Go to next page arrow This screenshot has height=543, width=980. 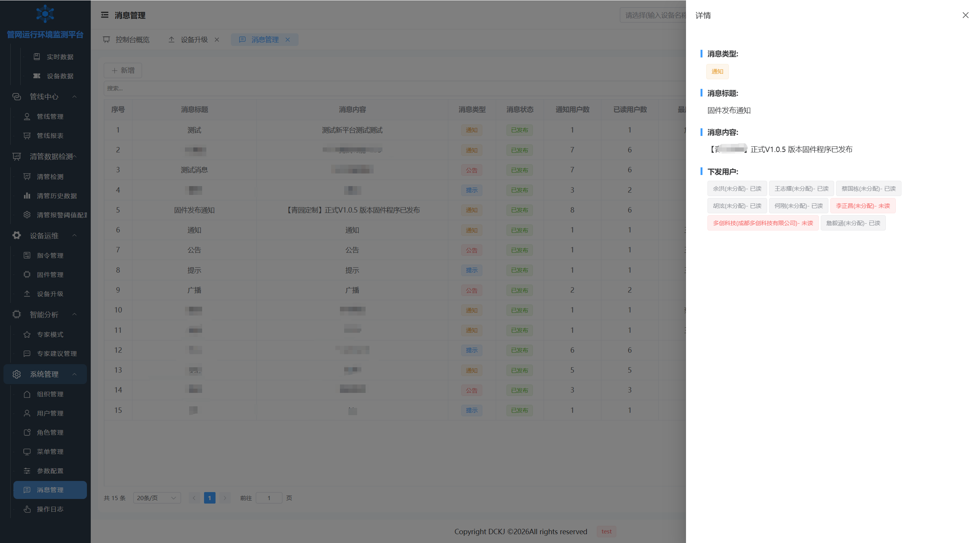225,498
